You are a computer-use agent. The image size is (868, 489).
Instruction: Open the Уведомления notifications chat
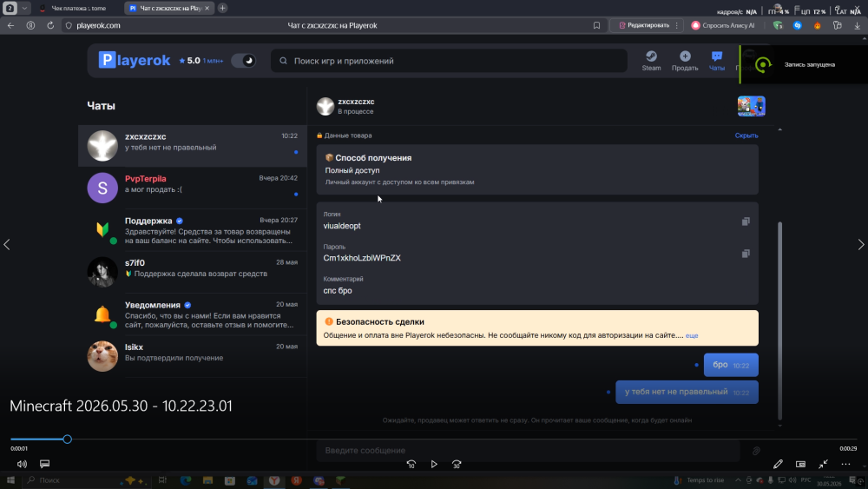click(193, 314)
